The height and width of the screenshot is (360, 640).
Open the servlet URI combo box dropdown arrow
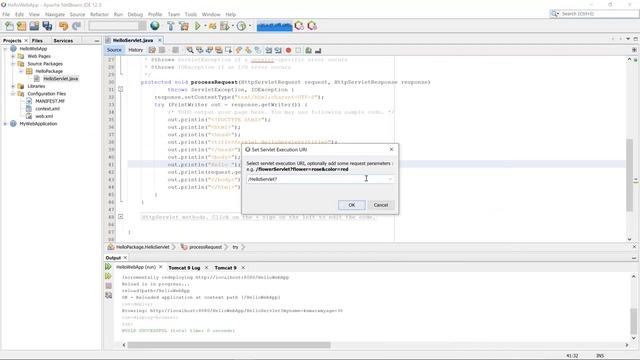[390, 179]
